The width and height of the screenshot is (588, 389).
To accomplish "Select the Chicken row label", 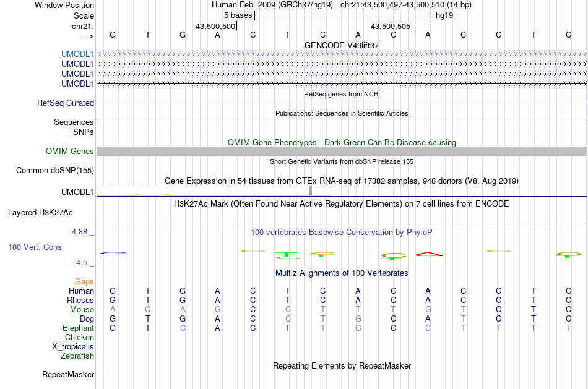I will (79, 337).
